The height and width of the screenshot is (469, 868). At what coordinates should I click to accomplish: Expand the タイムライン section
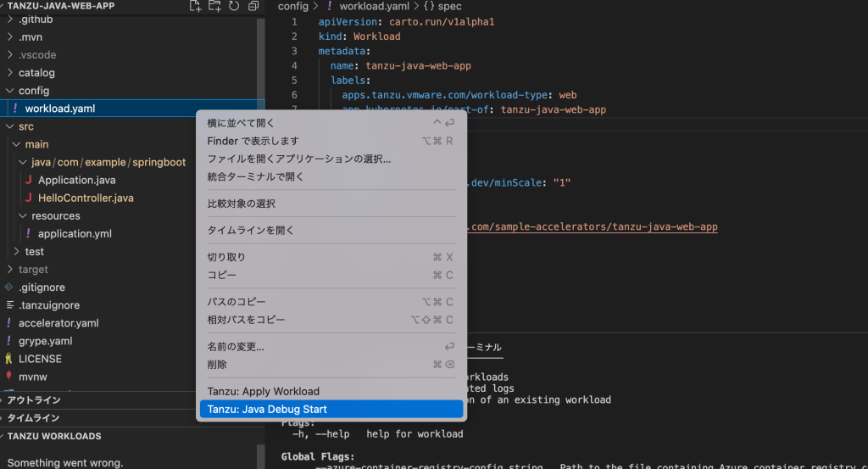coord(34,418)
